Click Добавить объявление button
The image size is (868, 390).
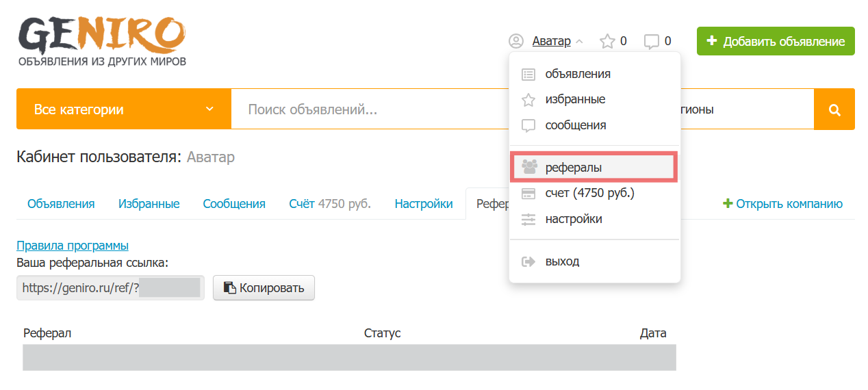(776, 41)
